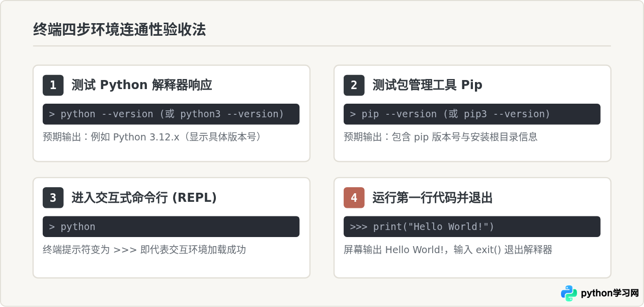Image resolution: width=644 pixels, height=307 pixels.
Task: Click text 终端提示符变为 >>> 即代表交互环境加载成功
Action: tap(144, 250)
